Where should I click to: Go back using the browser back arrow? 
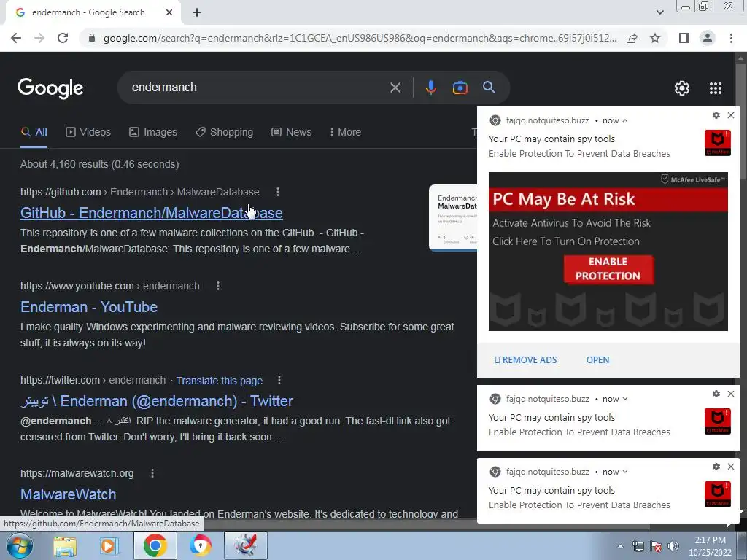[16, 38]
